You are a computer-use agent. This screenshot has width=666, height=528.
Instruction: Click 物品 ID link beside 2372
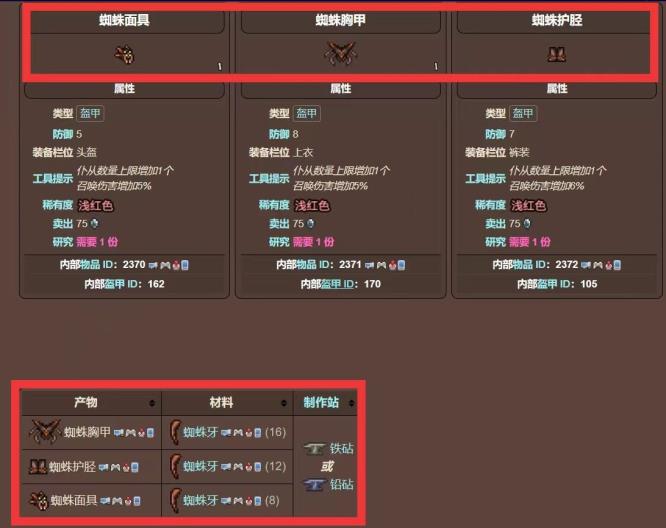pyautogui.click(x=531, y=265)
